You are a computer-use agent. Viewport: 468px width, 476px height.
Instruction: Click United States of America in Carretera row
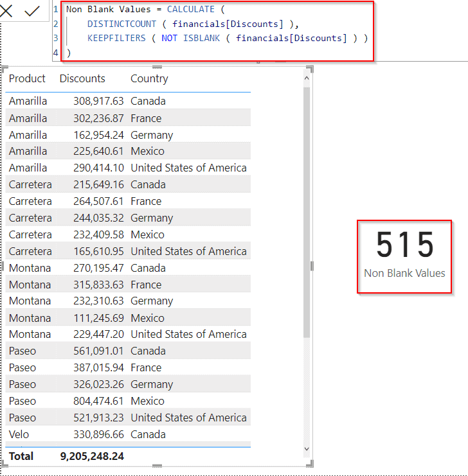pyautogui.click(x=188, y=251)
